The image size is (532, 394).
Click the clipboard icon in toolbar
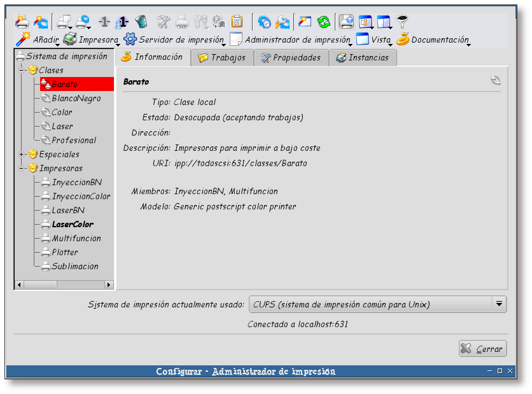237,22
